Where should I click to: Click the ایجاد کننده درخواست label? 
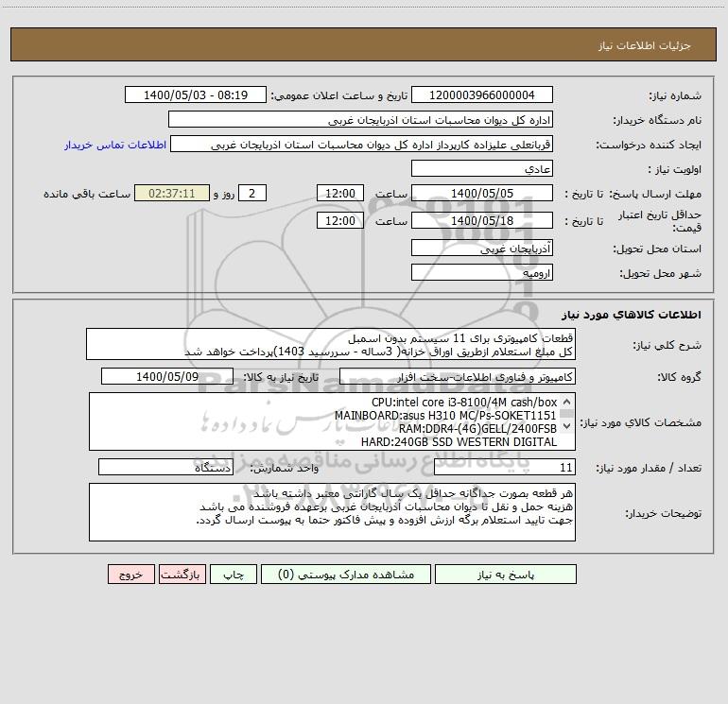649,145
